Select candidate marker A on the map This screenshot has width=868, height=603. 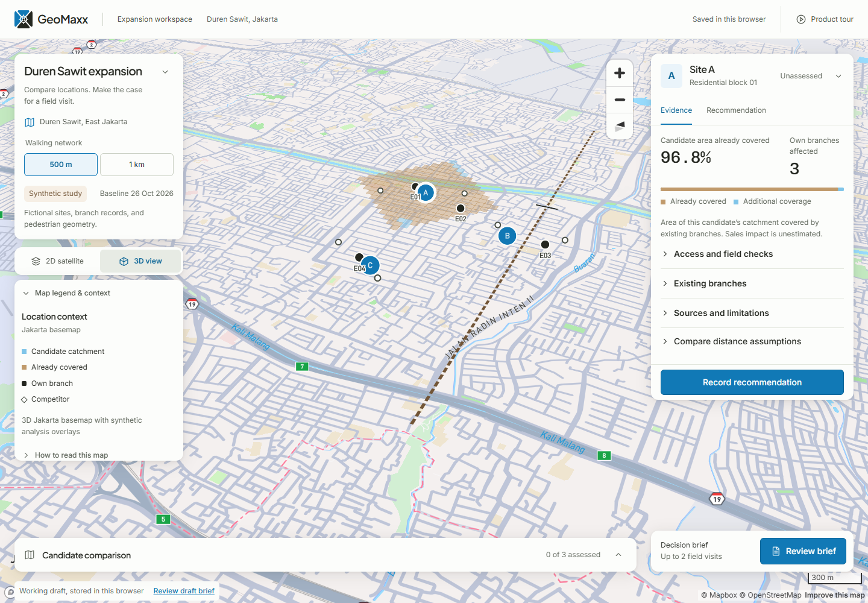tap(426, 193)
